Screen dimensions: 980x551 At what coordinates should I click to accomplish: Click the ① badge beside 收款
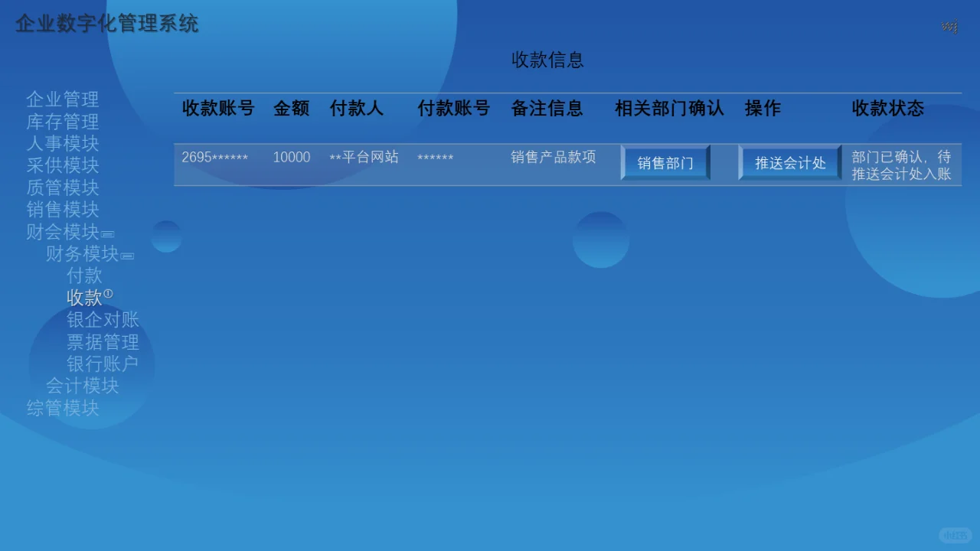(x=108, y=294)
